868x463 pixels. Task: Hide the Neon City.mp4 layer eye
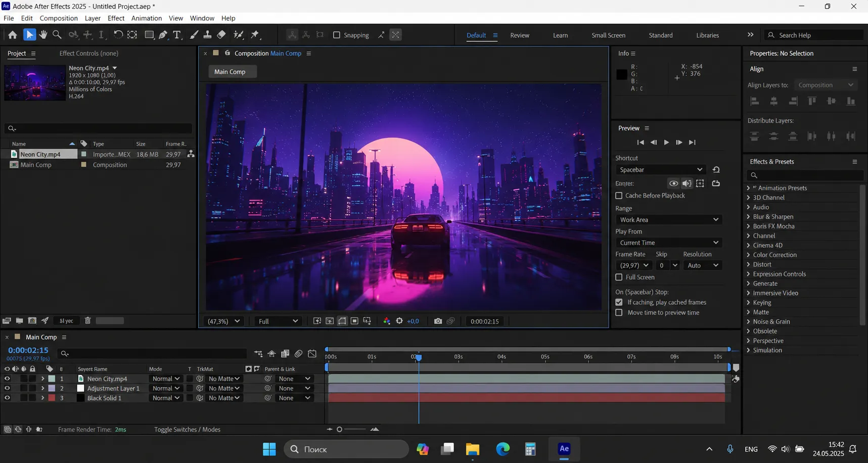(7, 379)
